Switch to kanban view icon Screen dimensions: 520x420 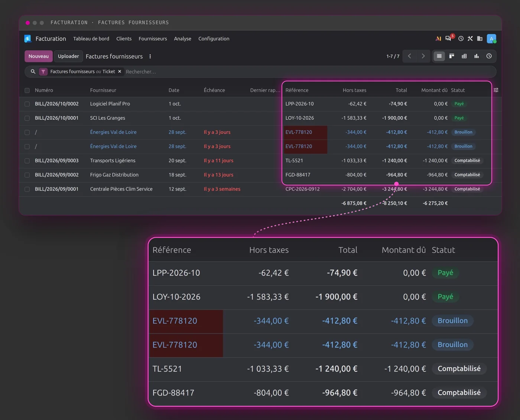point(452,56)
